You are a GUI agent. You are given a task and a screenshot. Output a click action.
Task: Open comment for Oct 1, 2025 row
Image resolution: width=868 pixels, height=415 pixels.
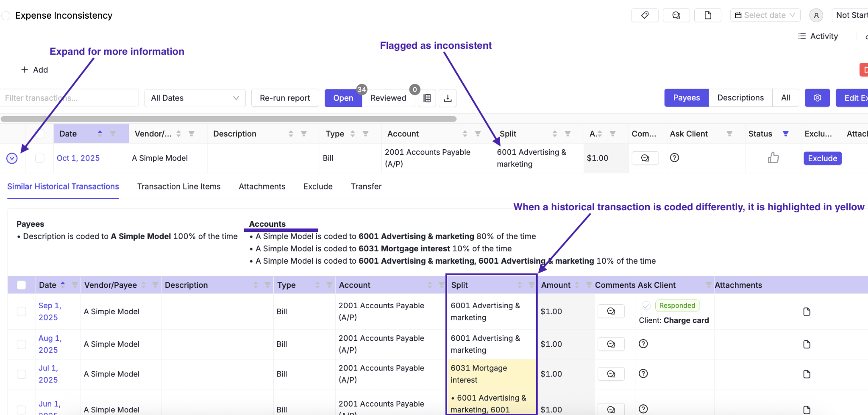coord(645,158)
